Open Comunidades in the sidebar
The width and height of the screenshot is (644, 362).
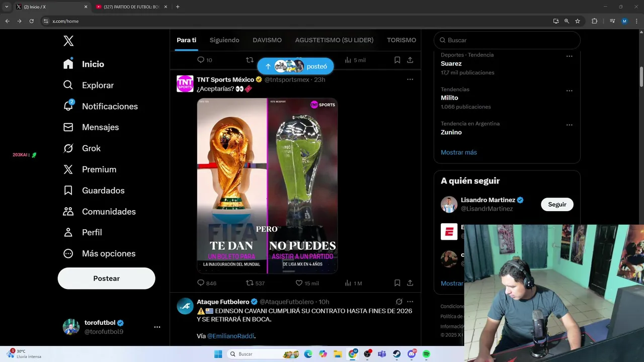pos(99,212)
